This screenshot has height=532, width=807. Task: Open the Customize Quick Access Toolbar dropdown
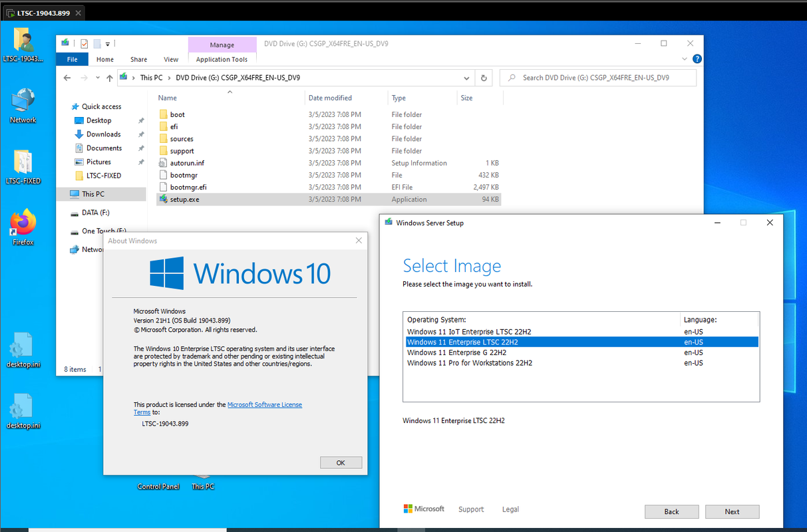pos(108,44)
